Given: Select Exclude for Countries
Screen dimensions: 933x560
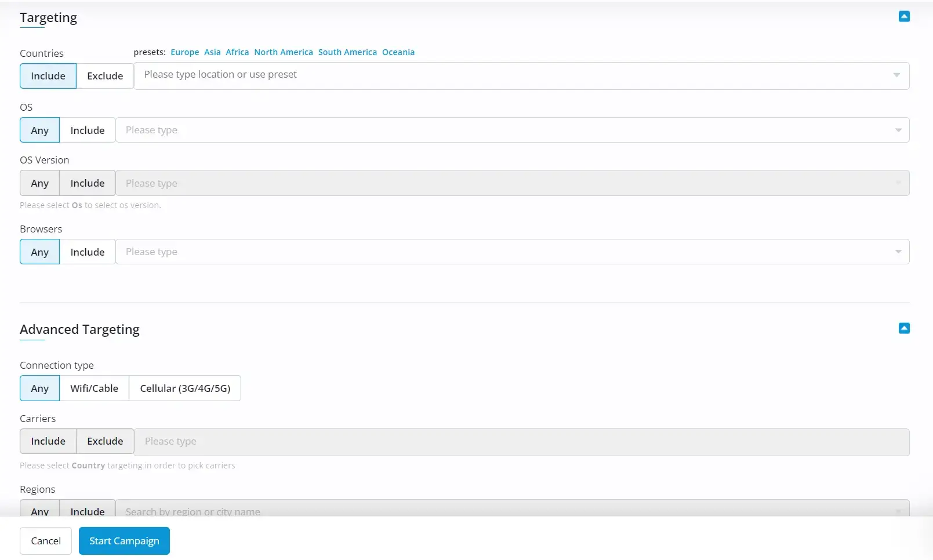Looking at the screenshot, I should (105, 76).
